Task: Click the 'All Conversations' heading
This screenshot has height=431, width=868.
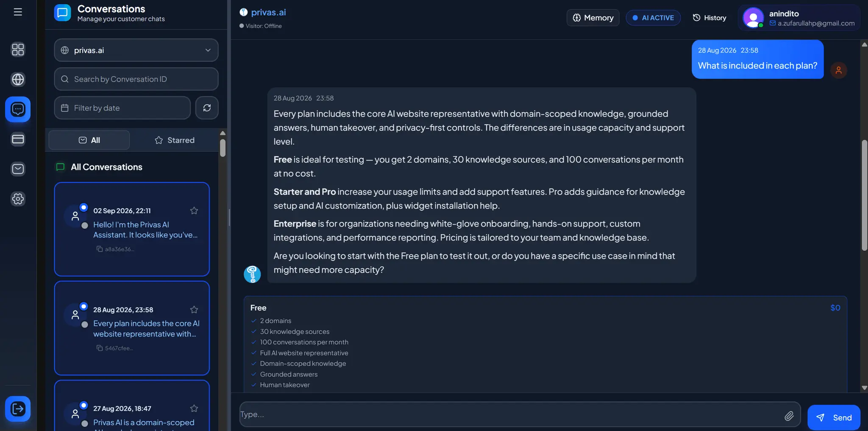Action: (x=106, y=167)
